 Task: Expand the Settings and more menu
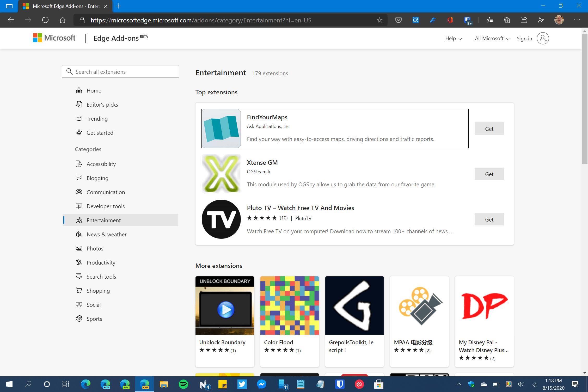point(577,20)
